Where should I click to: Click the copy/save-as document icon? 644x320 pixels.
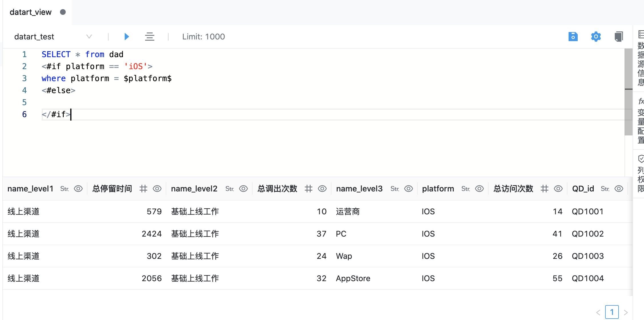click(619, 37)
